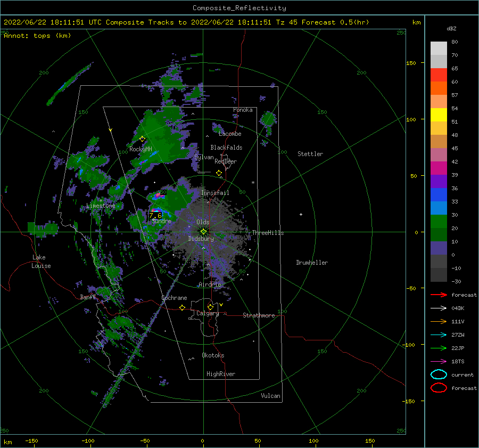Image resolution: width=479 pixels, height=448 pixels.
Task: Click the yellow diamond marker near RockyMH
Action: tap(142, 139)
